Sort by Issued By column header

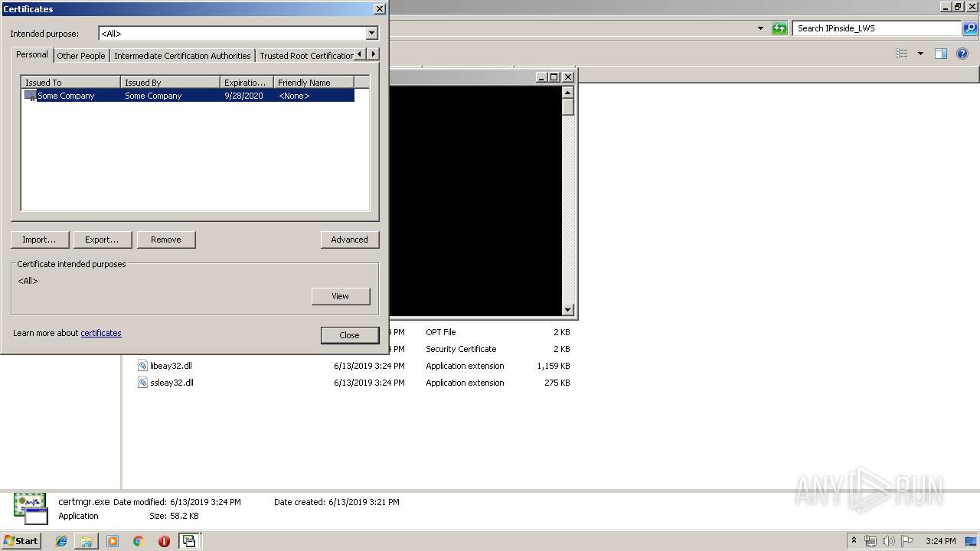pos(170,83)
